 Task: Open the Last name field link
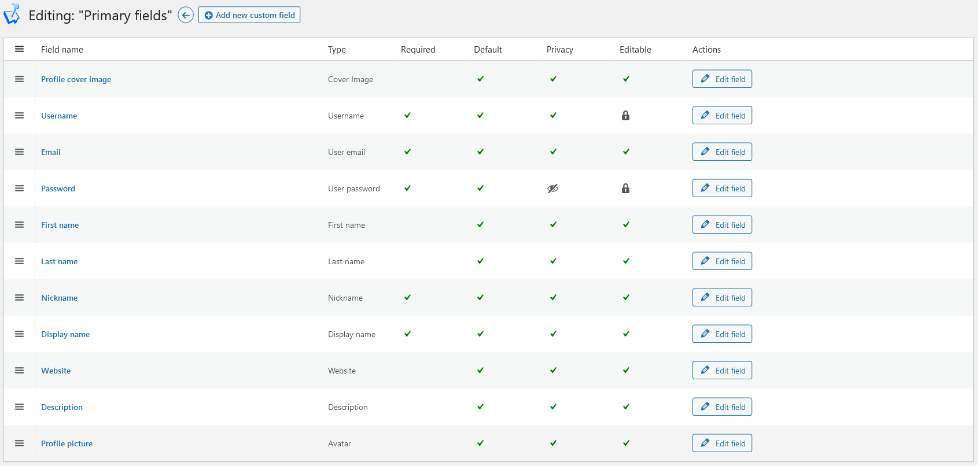59,261
